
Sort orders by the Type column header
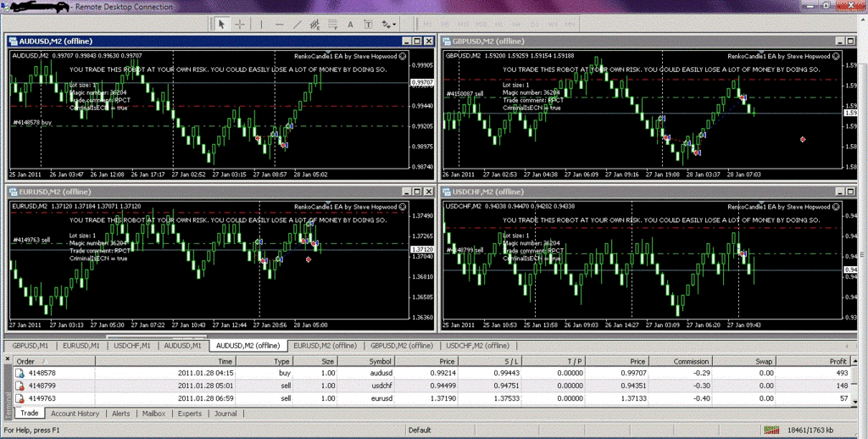click(x=265, y=361)
